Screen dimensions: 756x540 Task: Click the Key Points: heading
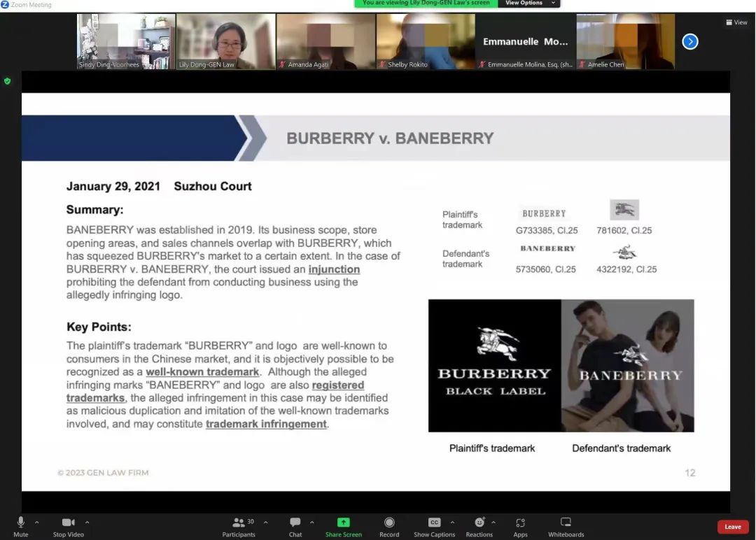click(99, 327)
